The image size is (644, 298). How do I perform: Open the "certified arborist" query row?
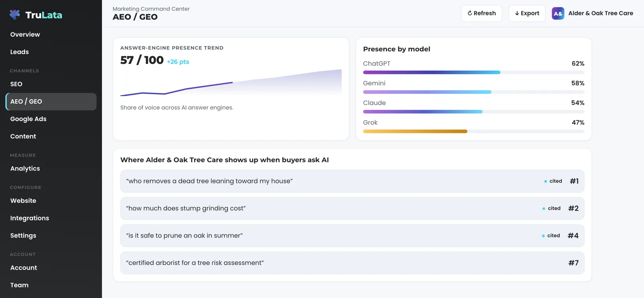coord(352,263)
